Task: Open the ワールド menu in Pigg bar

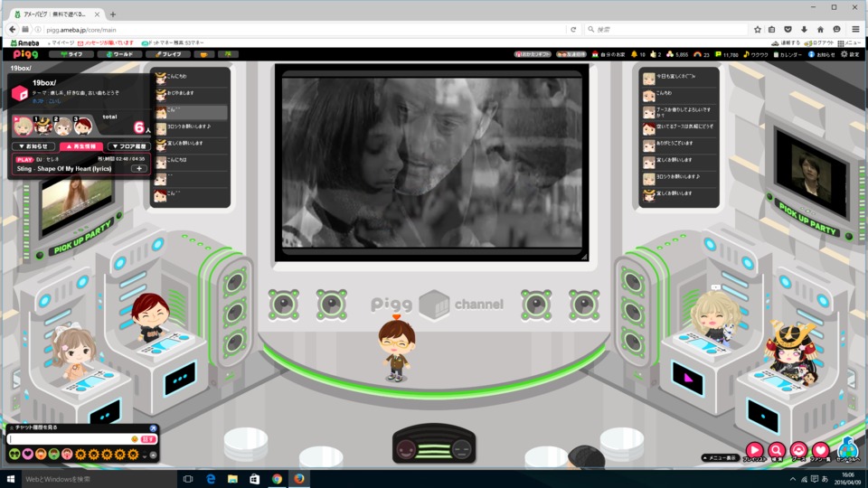Action: pos(119,54)
